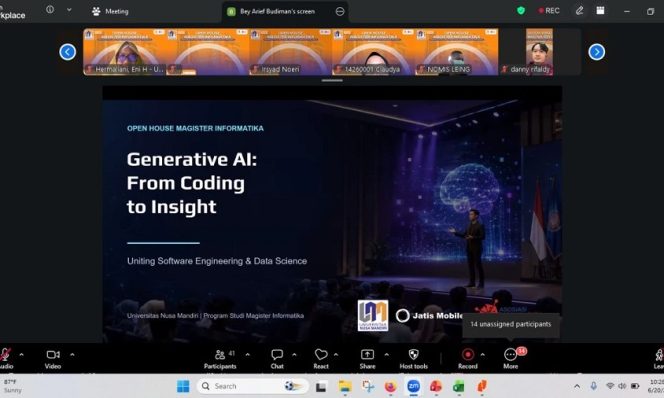The height and width of the screenshot is (398, 664).
Task: Show previous participant thumbnails
Action: click(x=68, y=52)
